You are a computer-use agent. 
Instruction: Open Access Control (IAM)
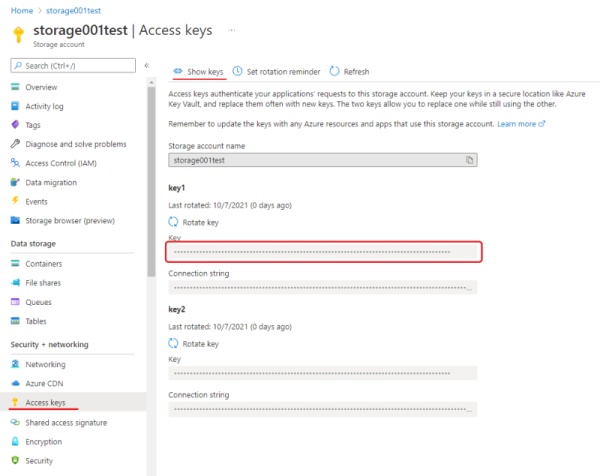(x=61, y=163)
